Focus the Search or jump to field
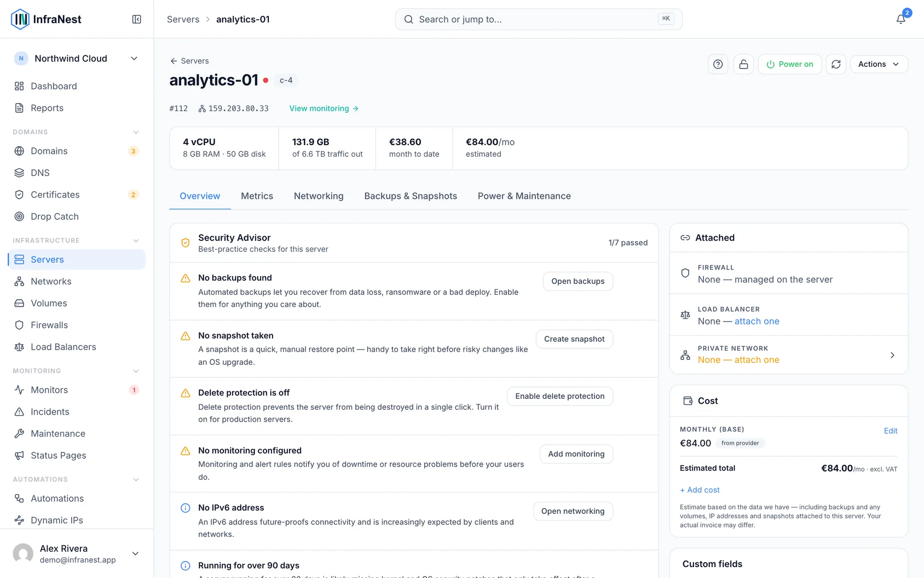 pos(539,19)
